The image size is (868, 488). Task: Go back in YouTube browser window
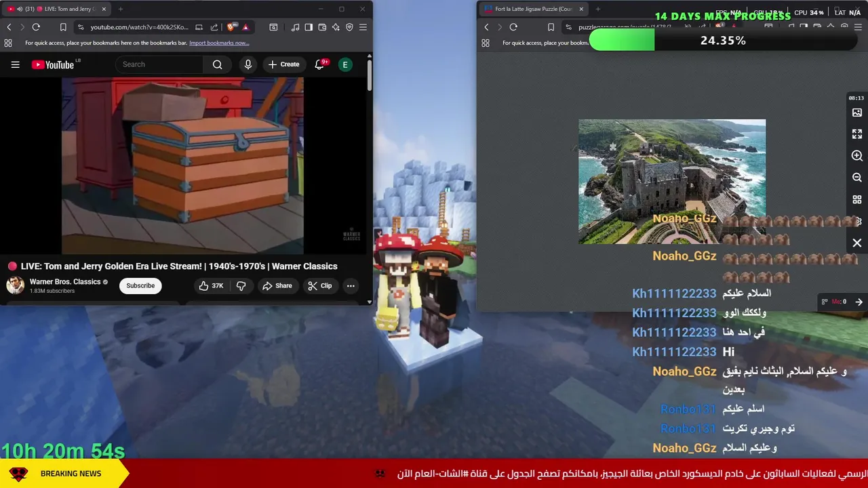pos(9,27)
